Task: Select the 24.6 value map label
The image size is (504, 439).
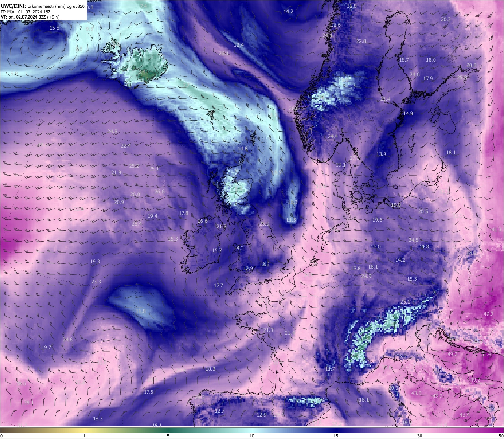Action: coord(415,74)
